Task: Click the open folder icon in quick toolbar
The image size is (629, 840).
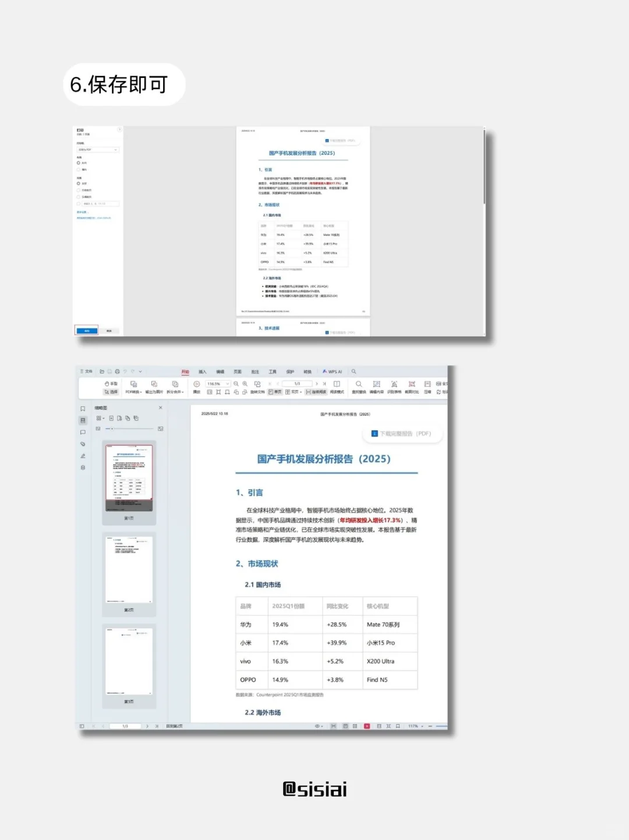Action: point(102,371)
